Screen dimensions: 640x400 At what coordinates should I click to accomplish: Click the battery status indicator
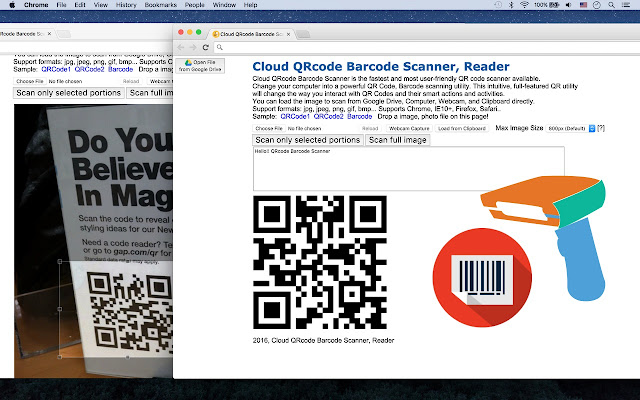[x=547, y=5]
